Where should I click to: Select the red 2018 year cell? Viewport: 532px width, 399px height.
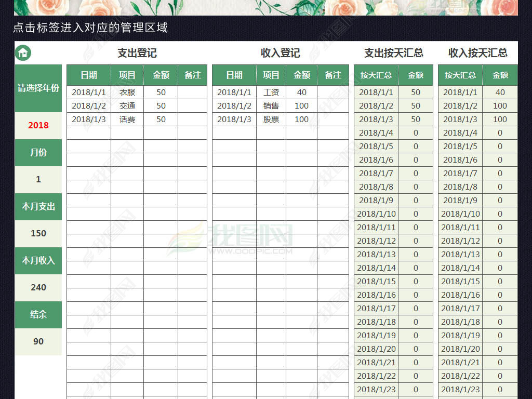pos(38,125)
